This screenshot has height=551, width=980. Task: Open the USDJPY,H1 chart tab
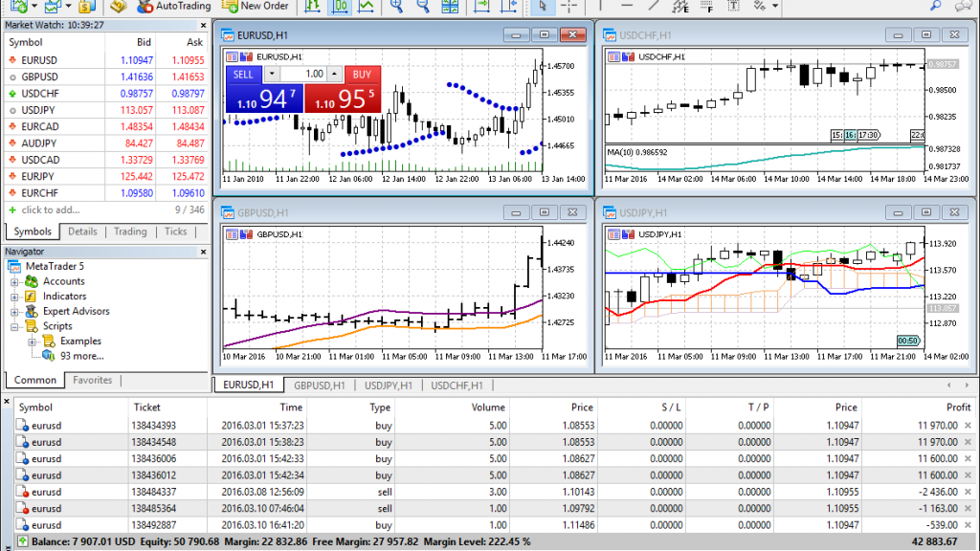click(389, 386)
